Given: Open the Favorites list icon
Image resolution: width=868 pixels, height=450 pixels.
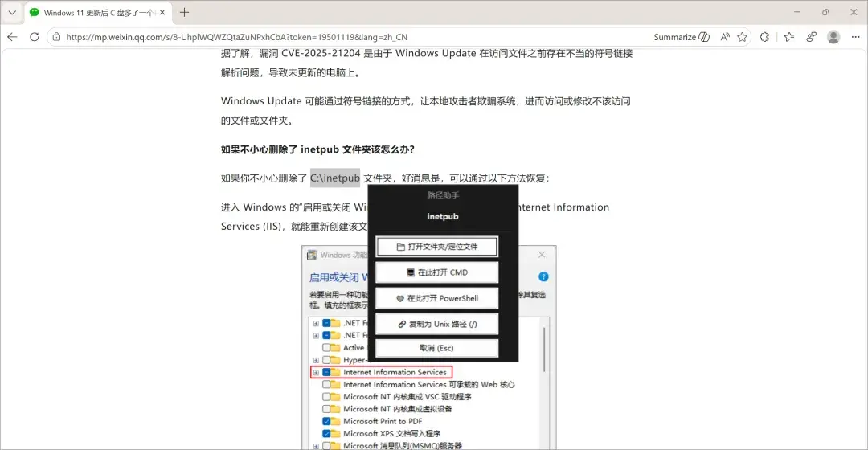Looking at the screenshot, I should tap(789, 37).
